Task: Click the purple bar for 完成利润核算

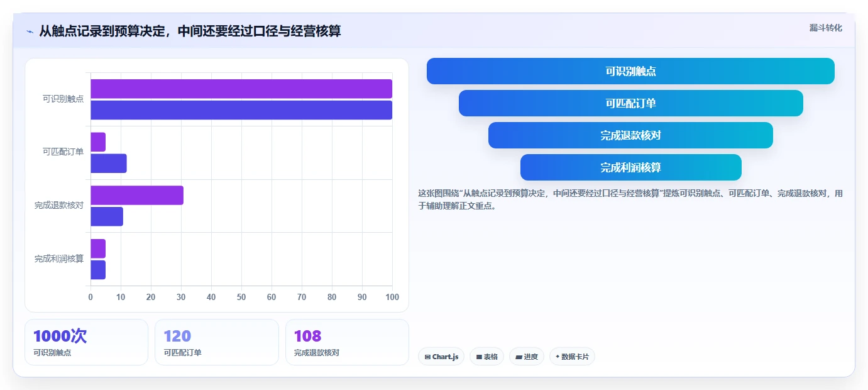Action: click(98, 248)
